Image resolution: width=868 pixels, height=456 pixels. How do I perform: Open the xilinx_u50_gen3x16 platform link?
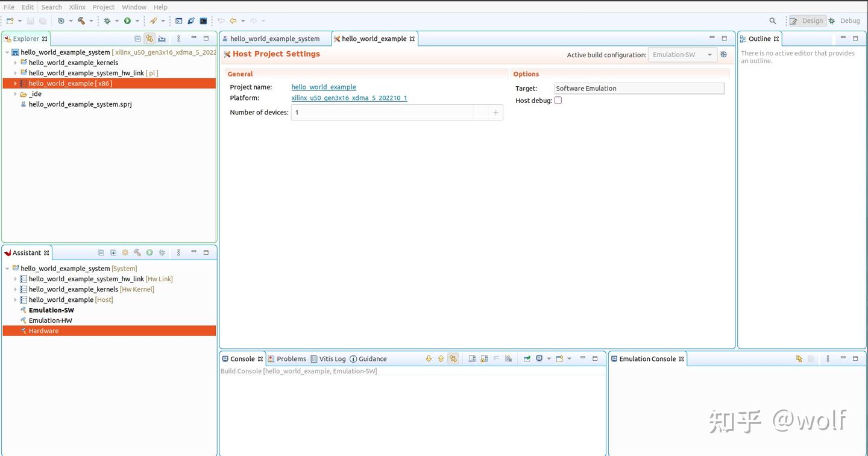(349, 98)
